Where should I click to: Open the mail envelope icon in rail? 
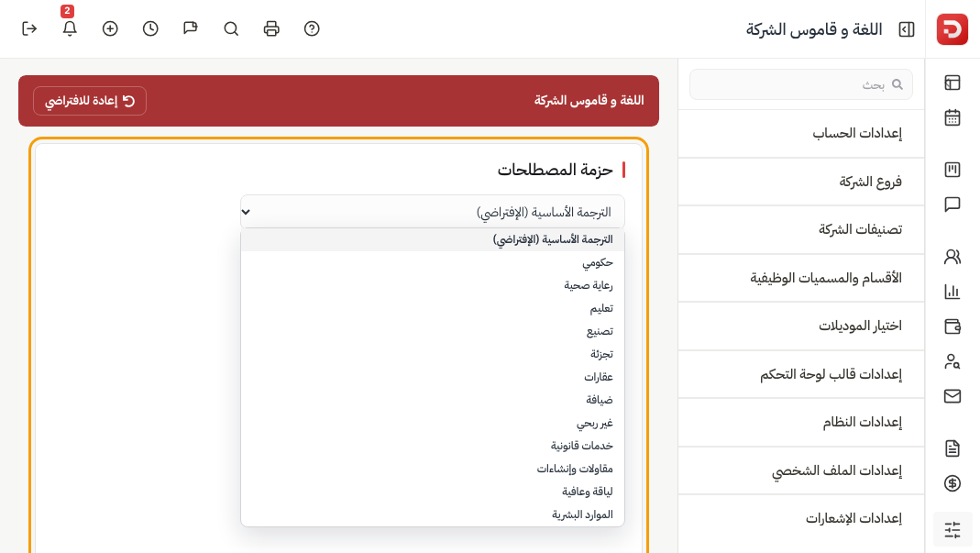tap(952, 396)
